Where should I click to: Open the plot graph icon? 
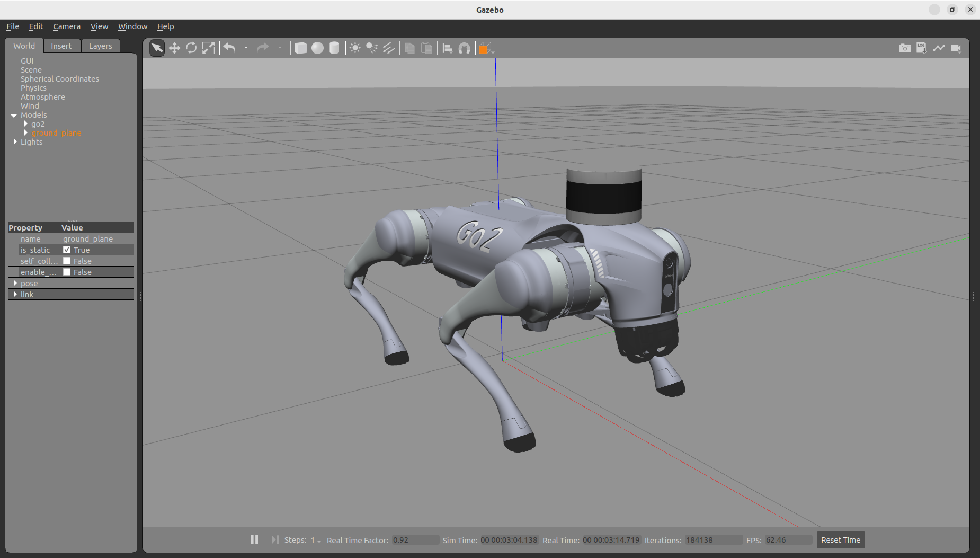939,48
